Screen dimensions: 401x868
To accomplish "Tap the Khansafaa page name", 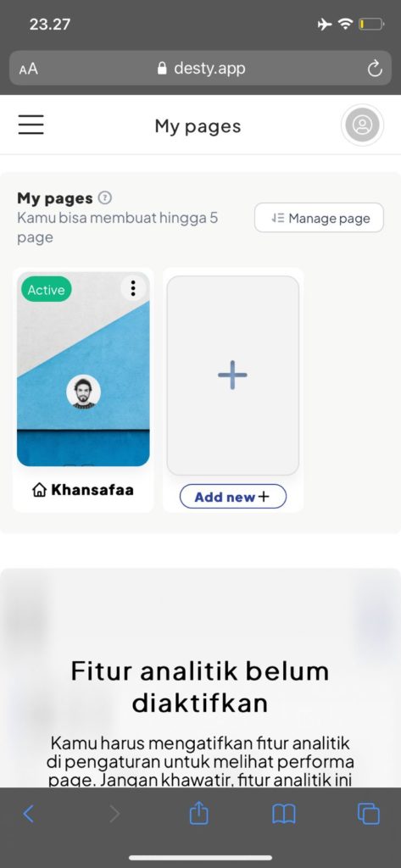I will coord(92,490).
